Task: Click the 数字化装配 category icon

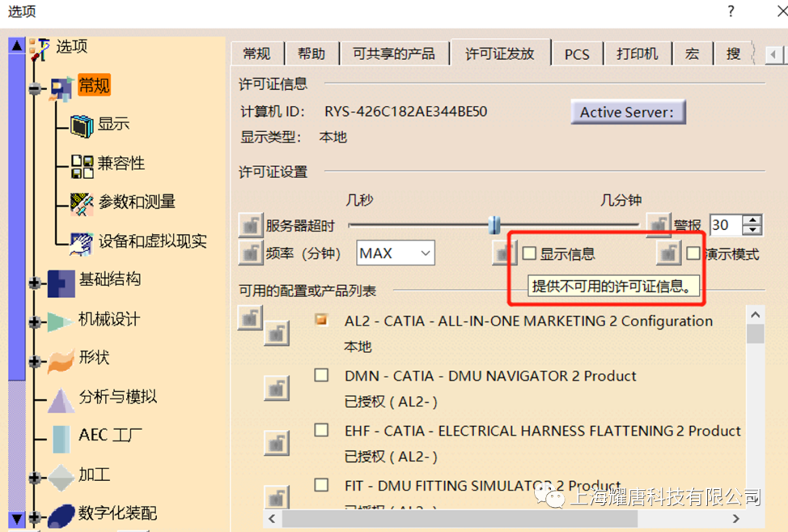Action: pyautogui.click(x=61, y=517)
